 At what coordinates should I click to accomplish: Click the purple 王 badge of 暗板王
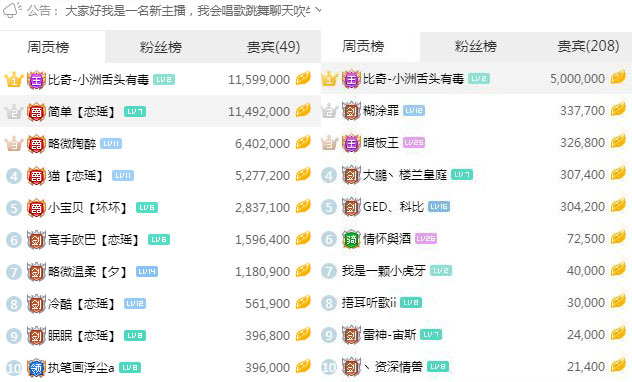point(351,143)
